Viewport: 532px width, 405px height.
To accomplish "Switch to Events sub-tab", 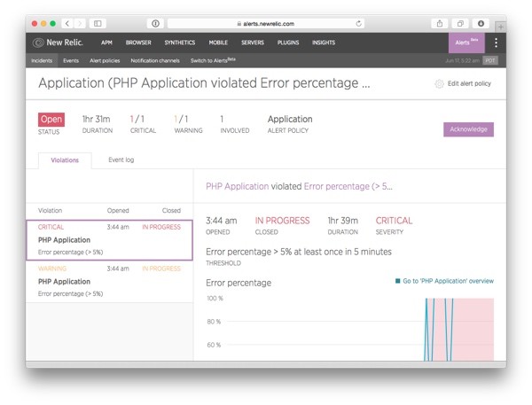I will tap(71, 61).
